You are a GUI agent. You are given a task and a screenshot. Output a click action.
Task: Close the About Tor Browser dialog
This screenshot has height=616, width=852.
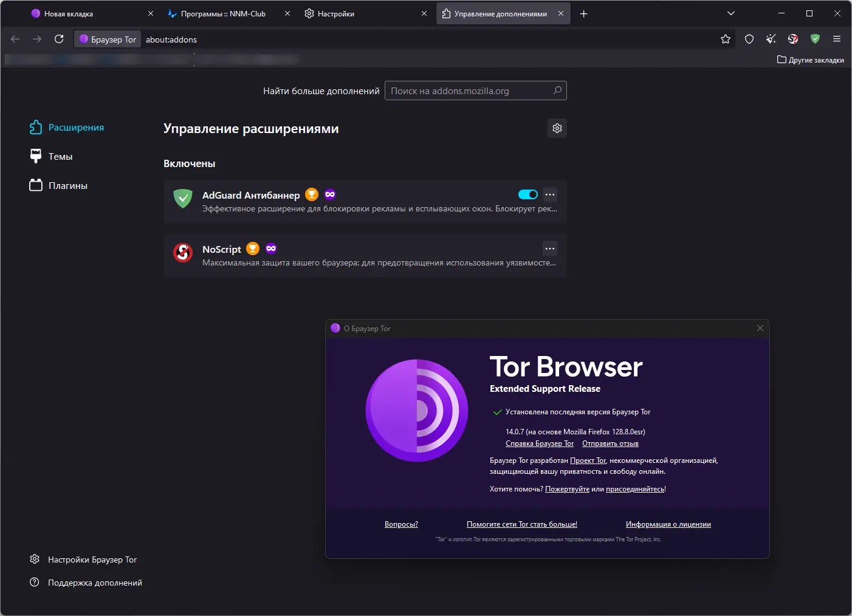coord(760,328)
